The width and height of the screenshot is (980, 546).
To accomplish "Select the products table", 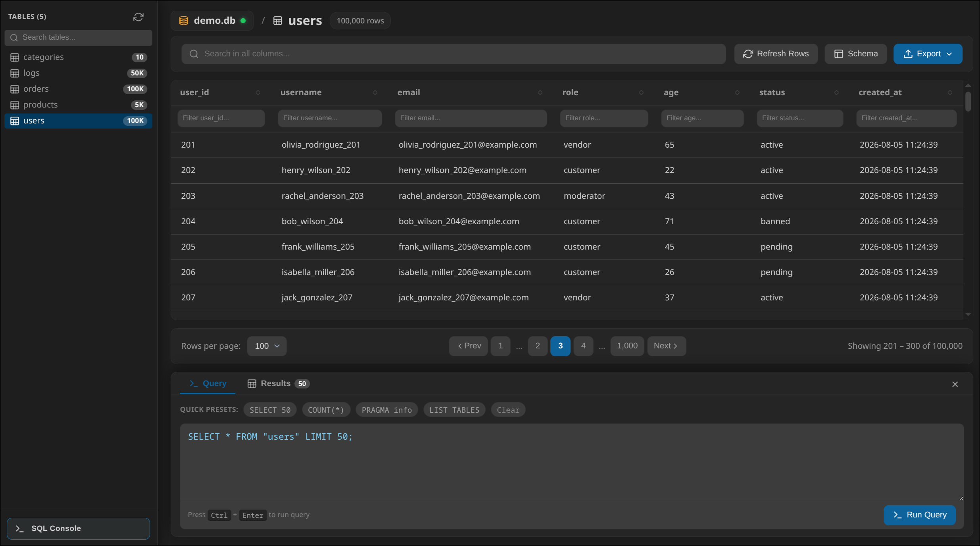I will 79,105.
